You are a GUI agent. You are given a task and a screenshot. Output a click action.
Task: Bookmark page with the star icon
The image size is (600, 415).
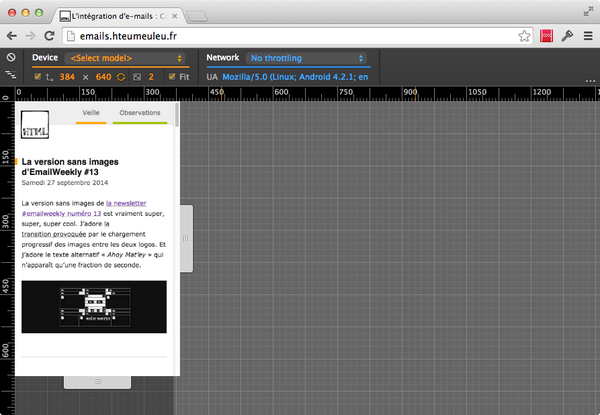click(x=524, y=36)
